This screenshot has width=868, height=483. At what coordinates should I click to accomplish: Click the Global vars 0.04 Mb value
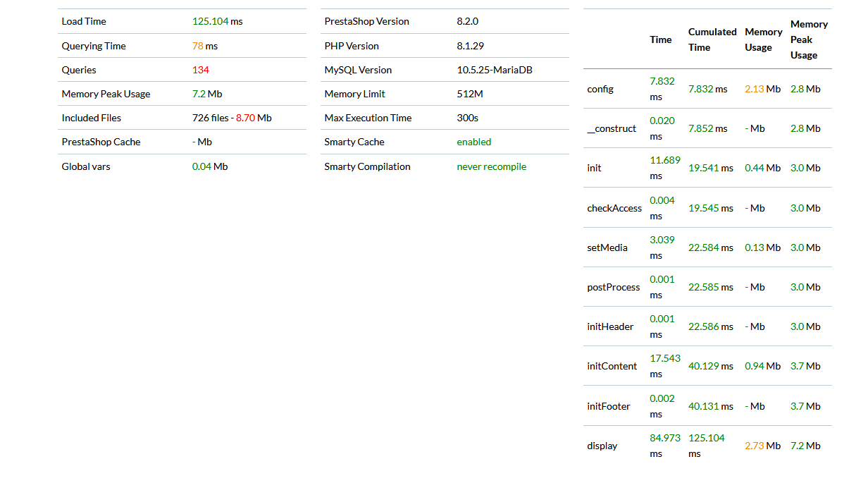coord(210,166)
